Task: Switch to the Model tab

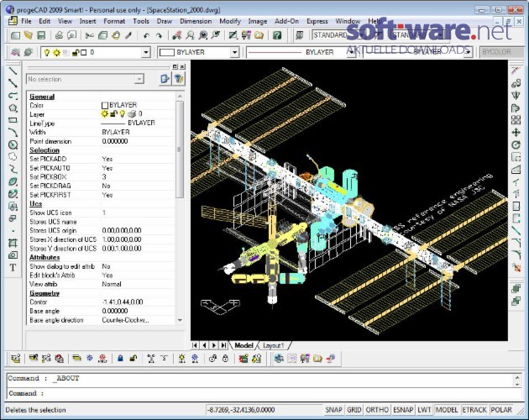Action: pos(244,345)
